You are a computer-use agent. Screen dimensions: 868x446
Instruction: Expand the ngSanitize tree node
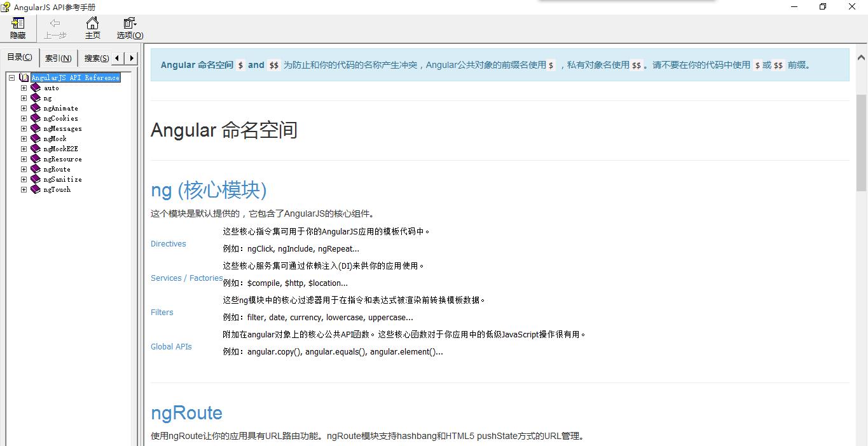pos(24,179)
